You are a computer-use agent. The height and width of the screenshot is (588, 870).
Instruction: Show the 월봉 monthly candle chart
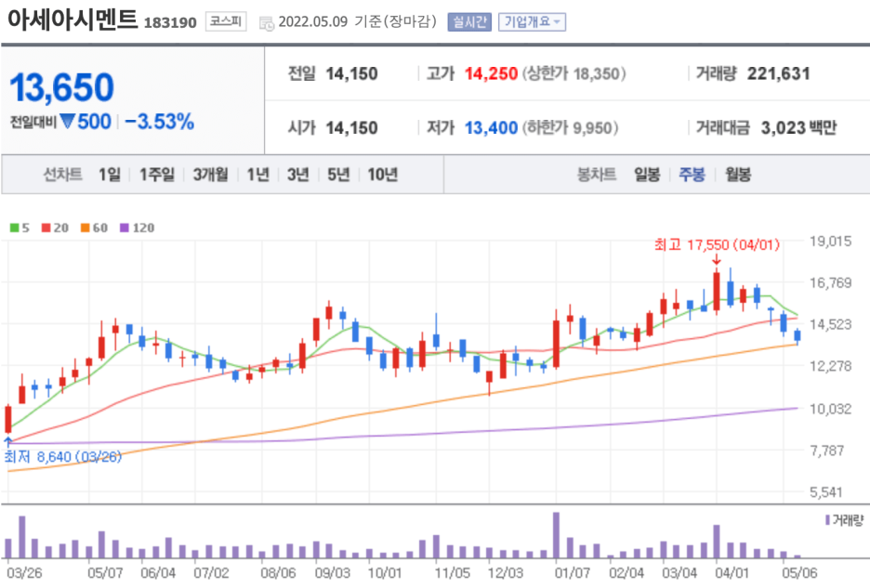click(738, 175)
